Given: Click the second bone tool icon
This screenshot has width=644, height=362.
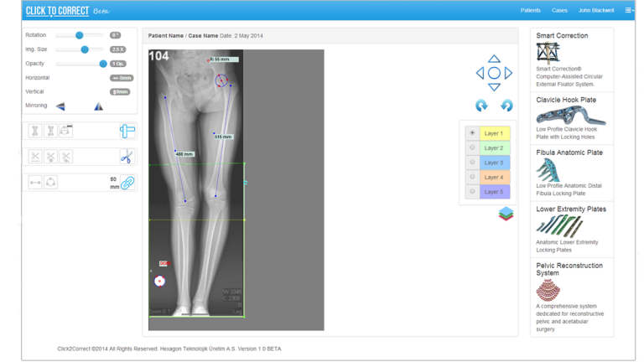Looking at the screenshot, I should click(x=50, y=131).
